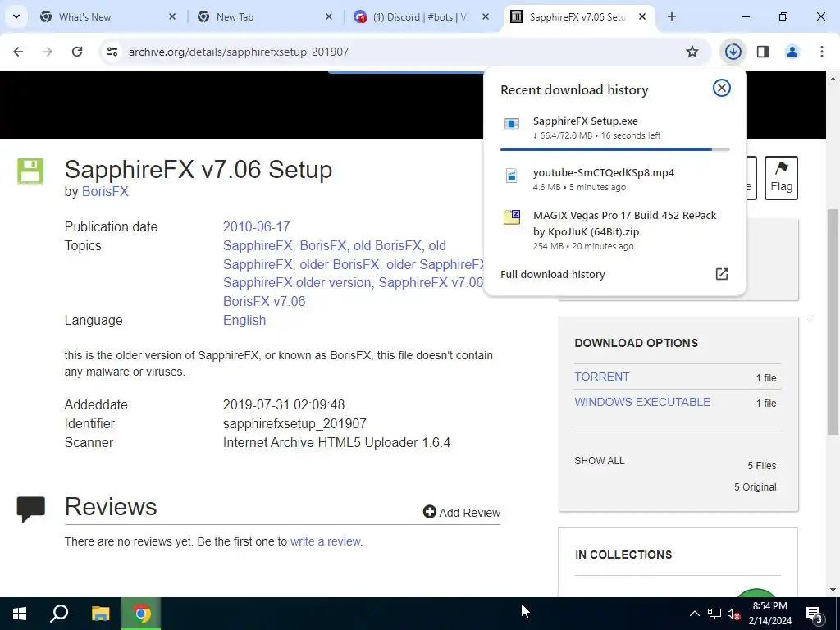Open site information icon in address bar
Image resolution: width=840 pixels, height=630 pixels.
[x=112, y=52]
